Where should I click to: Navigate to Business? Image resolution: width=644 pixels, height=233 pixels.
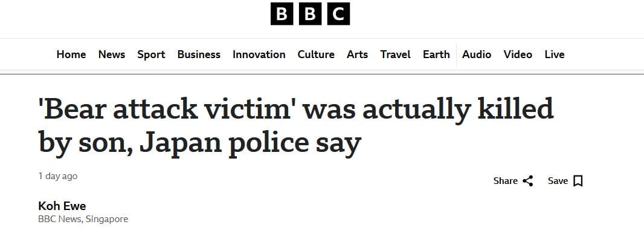[x=199, y=54]
